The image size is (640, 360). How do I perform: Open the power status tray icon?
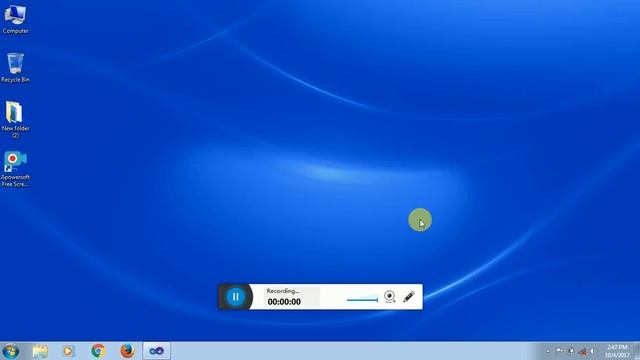click(x=571, y=351)
